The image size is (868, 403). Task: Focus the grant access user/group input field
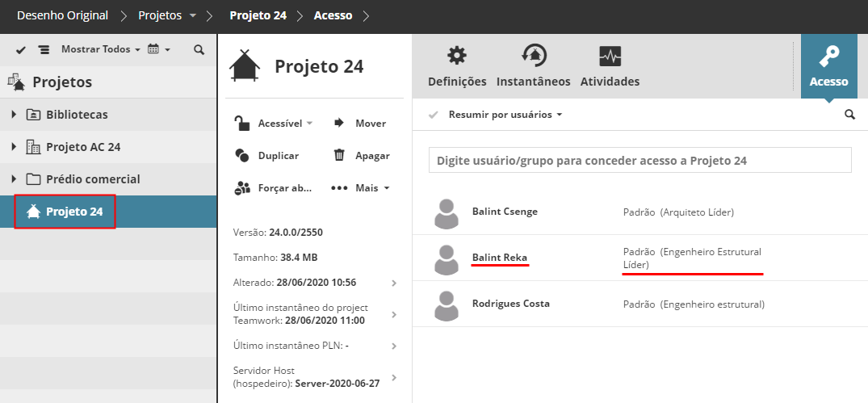(x=640, y=161)
